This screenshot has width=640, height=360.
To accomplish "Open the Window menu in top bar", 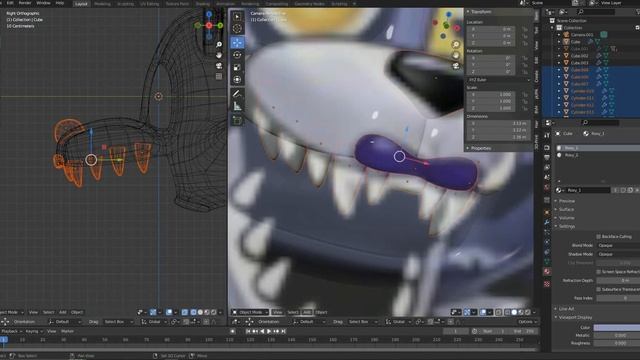I will (x=43, y=3).
